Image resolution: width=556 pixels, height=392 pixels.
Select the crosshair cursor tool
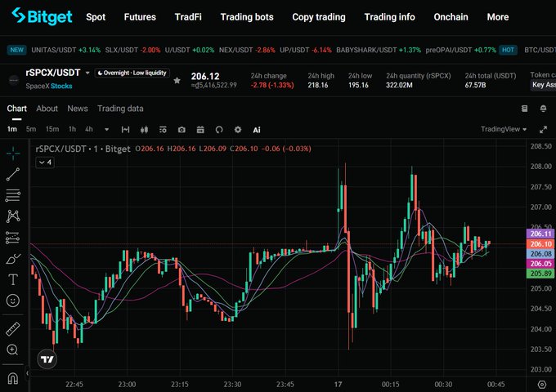coord(13,153)
